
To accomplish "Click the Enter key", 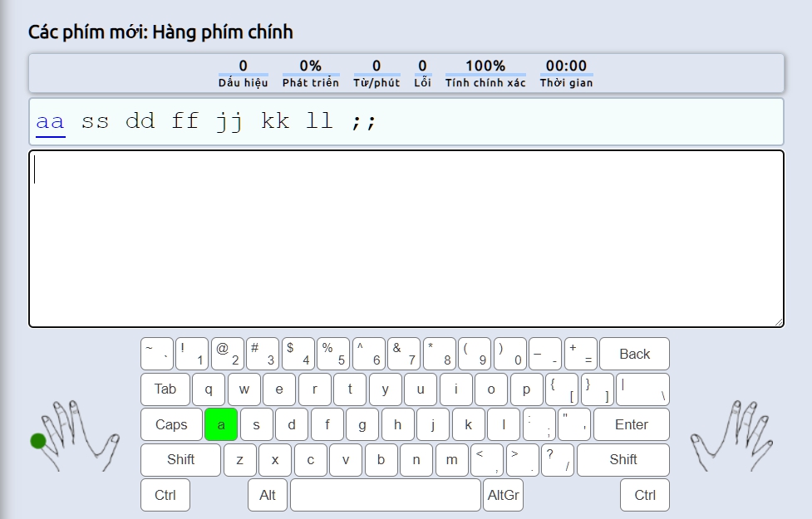I will pyautogui.click(x=632, y=424).
